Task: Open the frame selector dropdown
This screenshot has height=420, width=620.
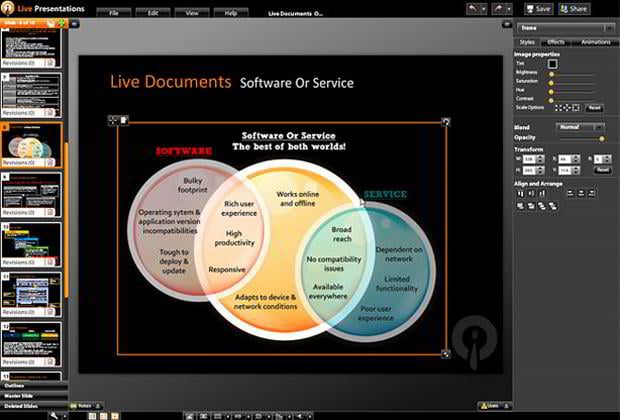Action: click(x=563, y=28)
